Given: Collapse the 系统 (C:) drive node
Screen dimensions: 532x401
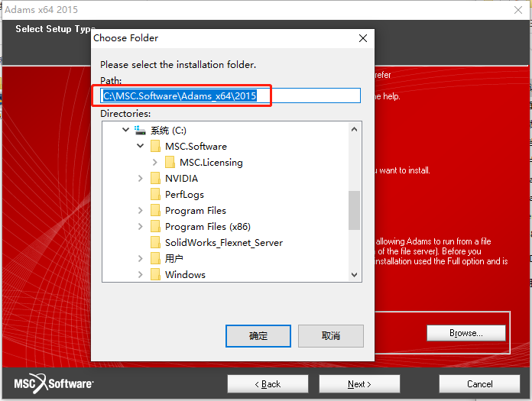Looking at the screenshot, I should click(126, 130).
